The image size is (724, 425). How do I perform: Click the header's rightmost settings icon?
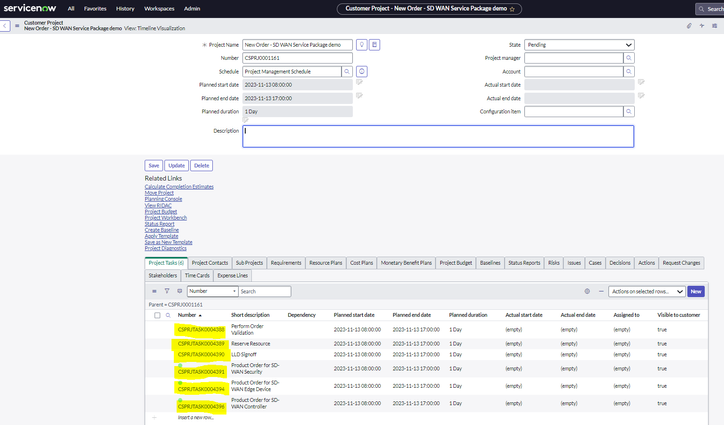point(715,26)
